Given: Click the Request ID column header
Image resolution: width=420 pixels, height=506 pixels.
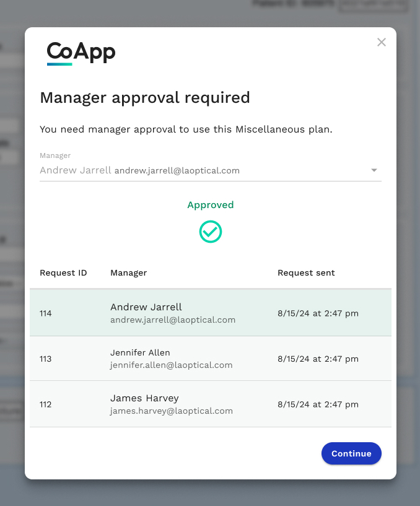Looking at the screenshot, I should point(63,273).
